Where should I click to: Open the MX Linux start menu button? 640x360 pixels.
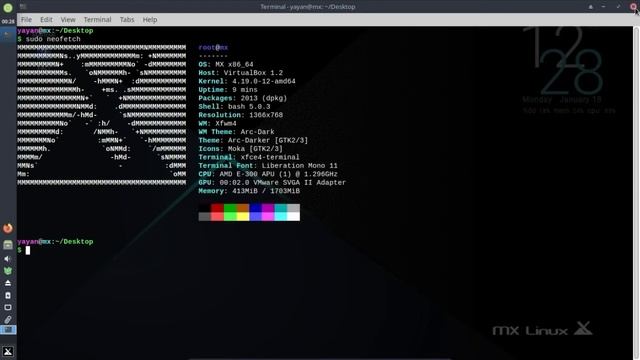[x=8, y=351]
